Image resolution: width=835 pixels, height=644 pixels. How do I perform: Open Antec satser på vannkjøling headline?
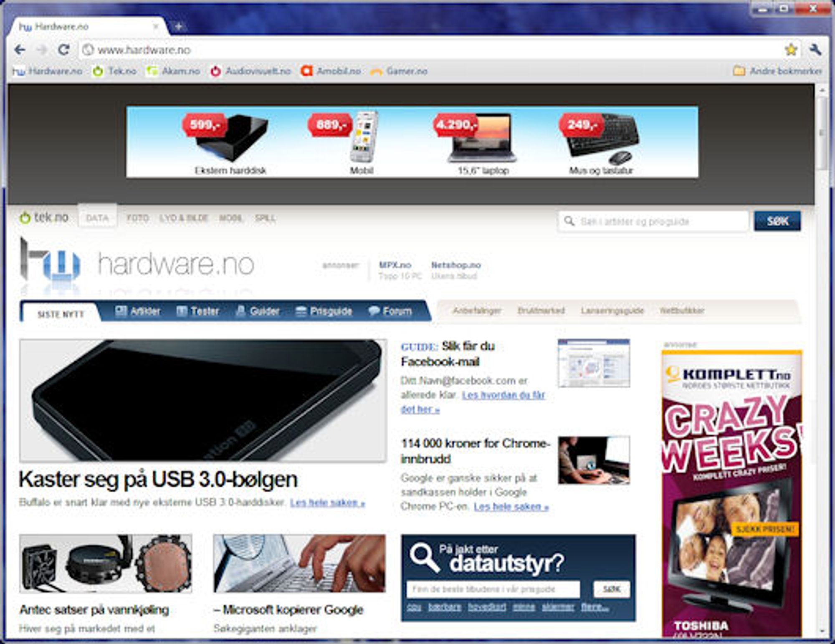click(x=94, y=610)
